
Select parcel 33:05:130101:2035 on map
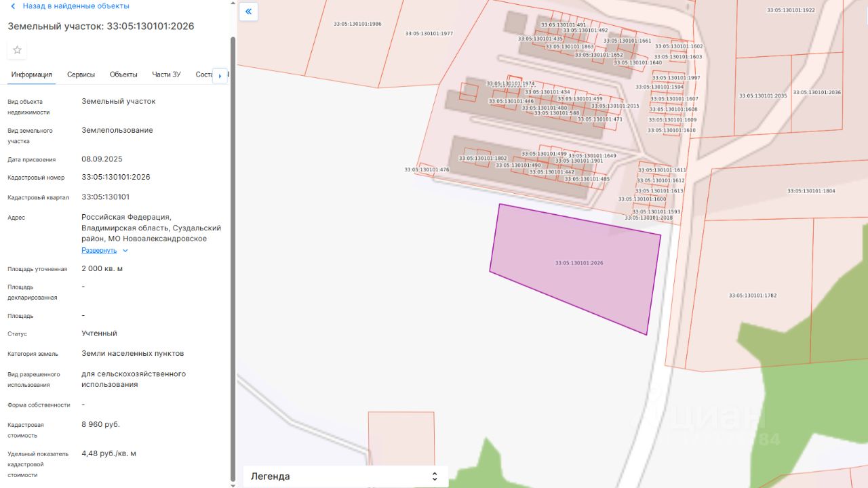click(763, 96)
